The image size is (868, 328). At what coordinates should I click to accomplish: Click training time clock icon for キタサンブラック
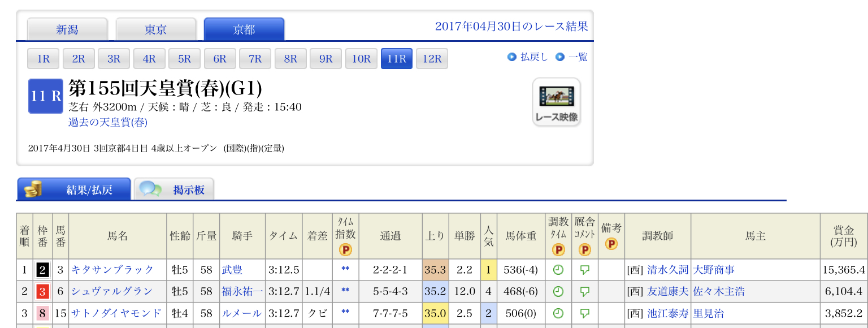coord(558,270)
